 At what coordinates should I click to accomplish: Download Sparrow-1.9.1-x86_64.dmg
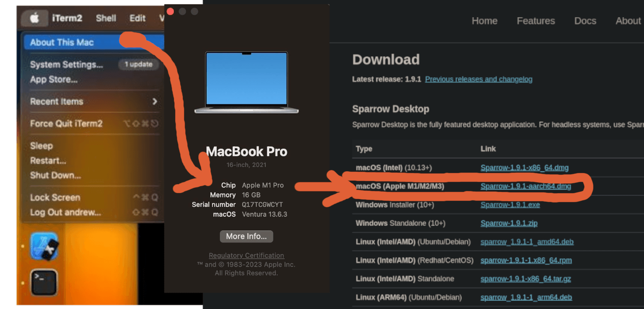525,168
